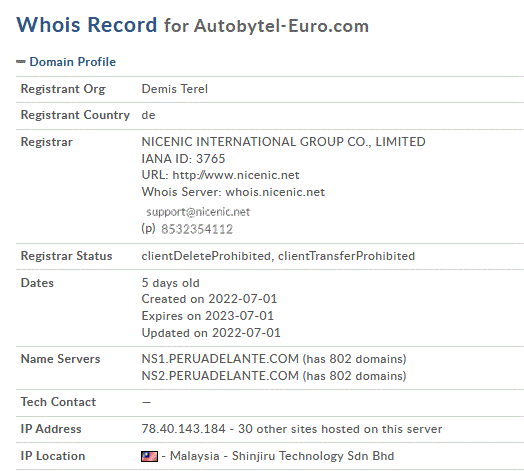Select the Expires on 2023-07-01 date
The image size is (524, 471).
[208, 316]
